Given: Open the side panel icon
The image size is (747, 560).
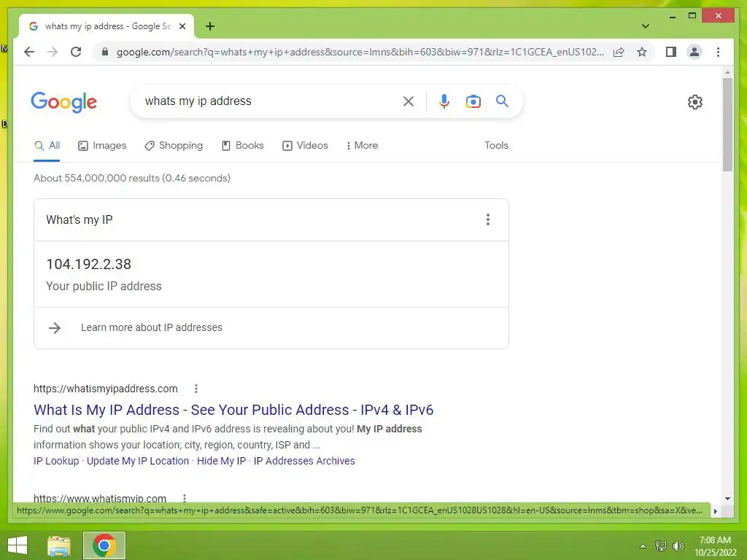Looking at the screenshot, I should point(671,52).
